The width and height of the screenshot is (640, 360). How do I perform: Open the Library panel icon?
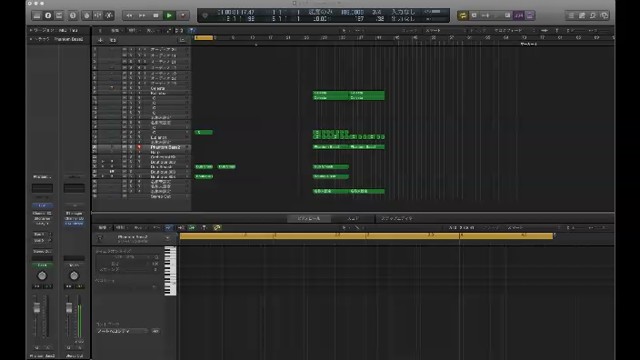click(37, 16)
